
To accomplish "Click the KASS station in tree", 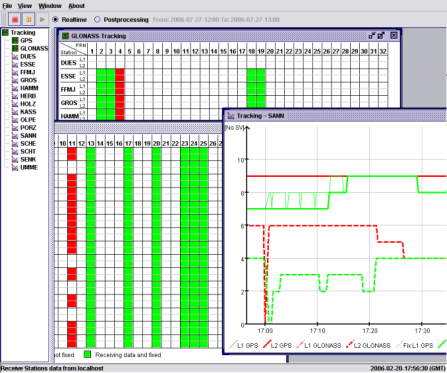I will (24, 112).
